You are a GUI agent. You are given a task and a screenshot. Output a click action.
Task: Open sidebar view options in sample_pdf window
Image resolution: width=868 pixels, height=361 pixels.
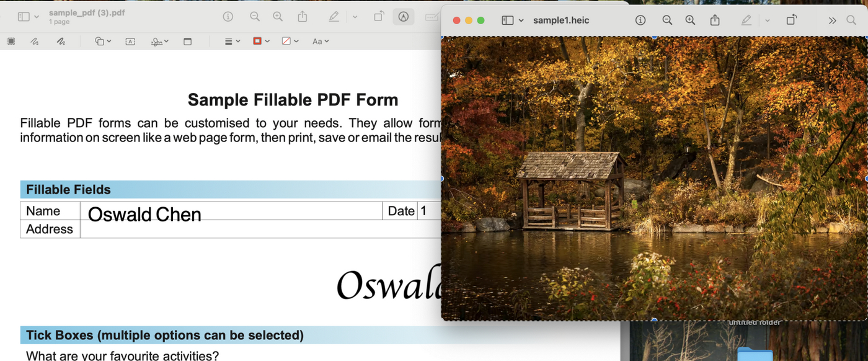click(x=37, y=17)
